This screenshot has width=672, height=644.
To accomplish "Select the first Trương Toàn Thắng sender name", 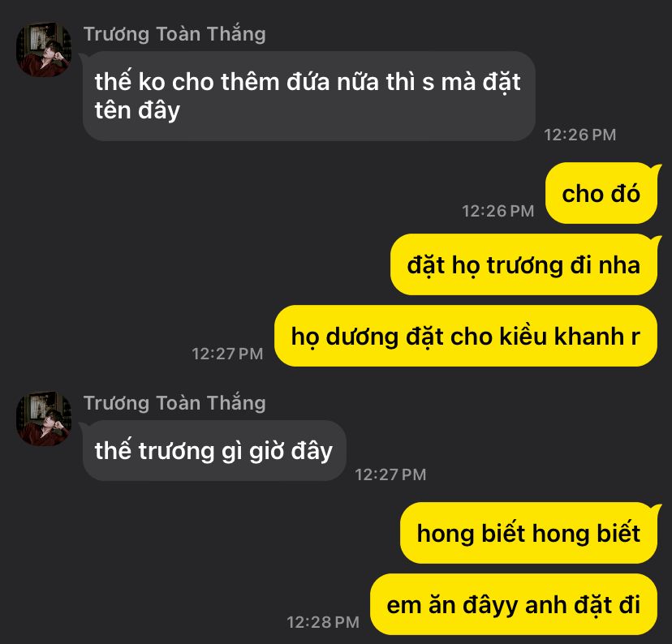I will point(174,34).
